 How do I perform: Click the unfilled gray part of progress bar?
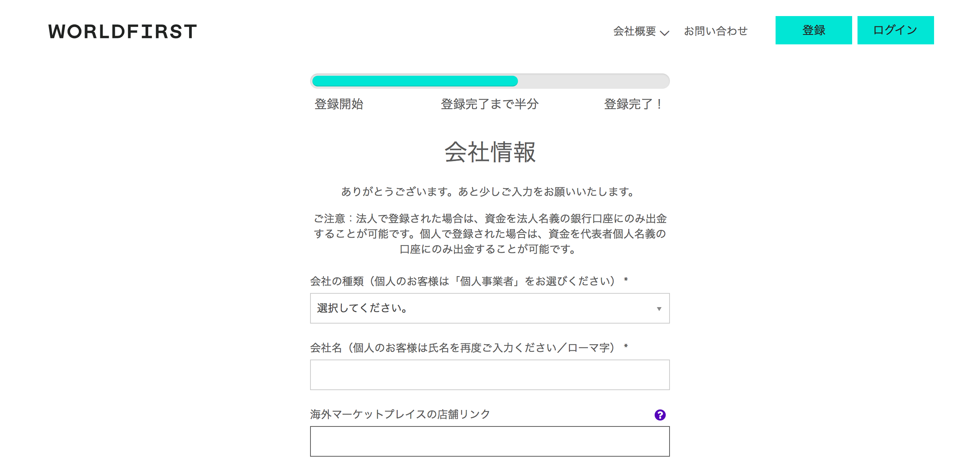(x=593, y=81)
